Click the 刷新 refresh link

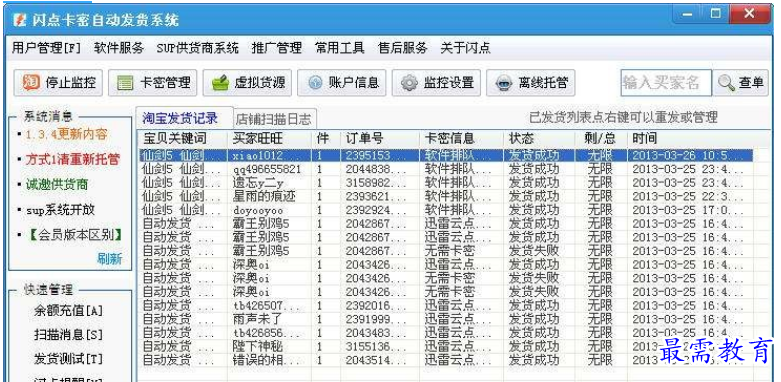coord(110,259)
